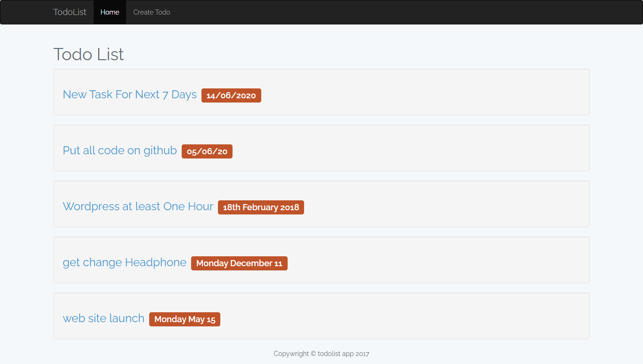Click the 14/06/2020 due date badge

coord(231,95)
